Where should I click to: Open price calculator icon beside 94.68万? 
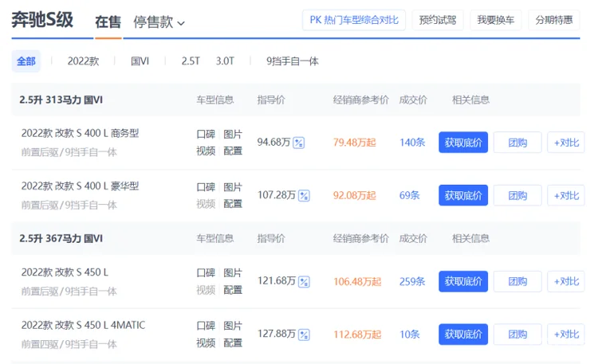(299, 143)
